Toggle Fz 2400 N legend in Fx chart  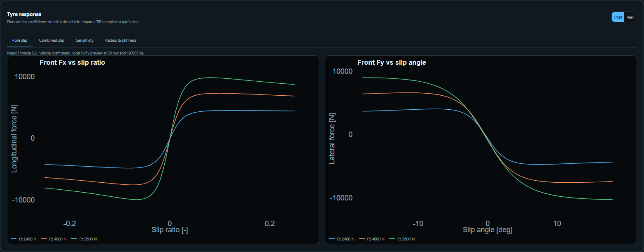click(x=24, y=239)
